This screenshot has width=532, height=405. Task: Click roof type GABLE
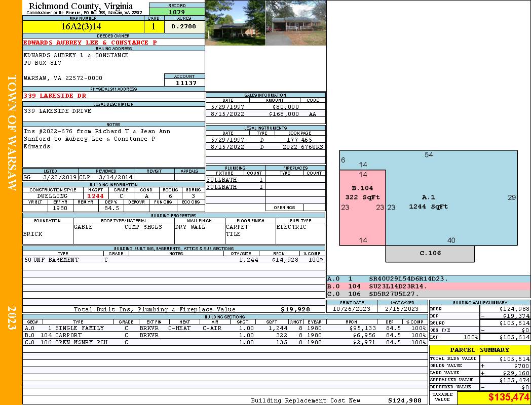coord(83,227)
